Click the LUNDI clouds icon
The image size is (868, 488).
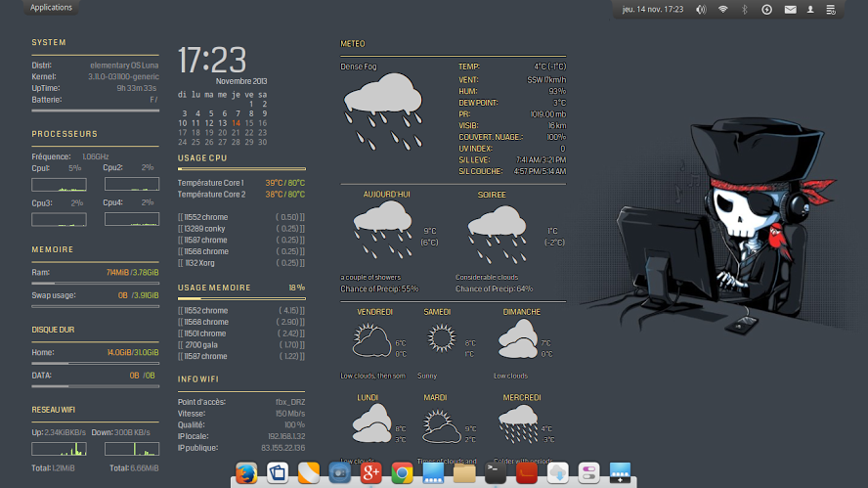[371, 423]
